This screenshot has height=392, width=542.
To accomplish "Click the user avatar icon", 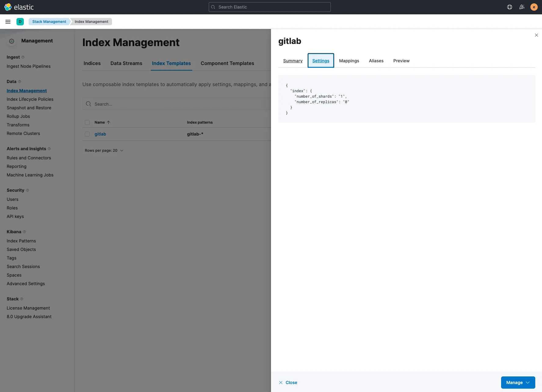I will 534,7.
